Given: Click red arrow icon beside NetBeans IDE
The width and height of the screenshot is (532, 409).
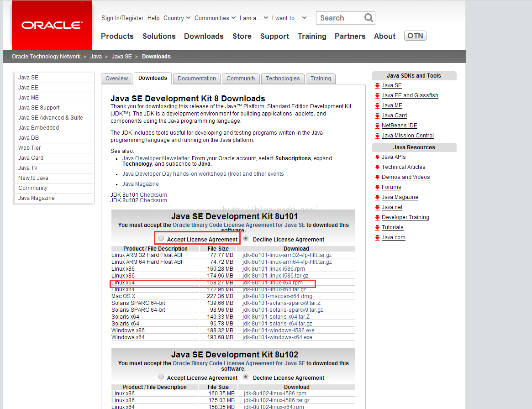Looking at the screenshot, I should (377, 126).
